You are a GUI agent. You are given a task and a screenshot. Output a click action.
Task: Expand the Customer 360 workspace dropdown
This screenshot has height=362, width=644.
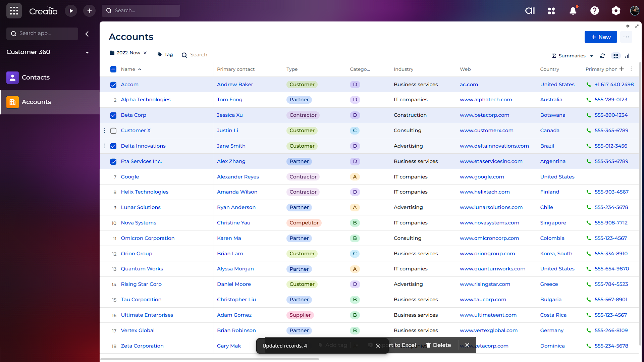point(87,52)
